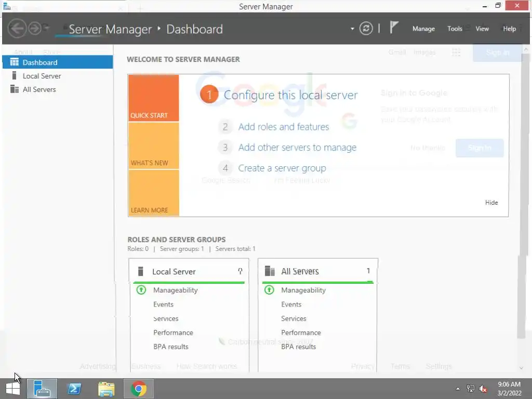Click scroll down arrow of dashboard
Image resolution: width=532 pixels, height=399 pixels.
522,368
